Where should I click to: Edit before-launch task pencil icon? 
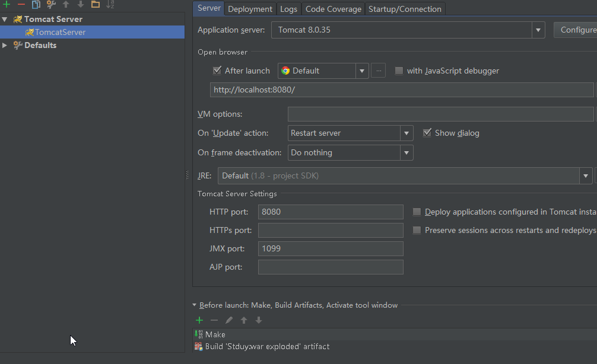click(x=229, y=320)
